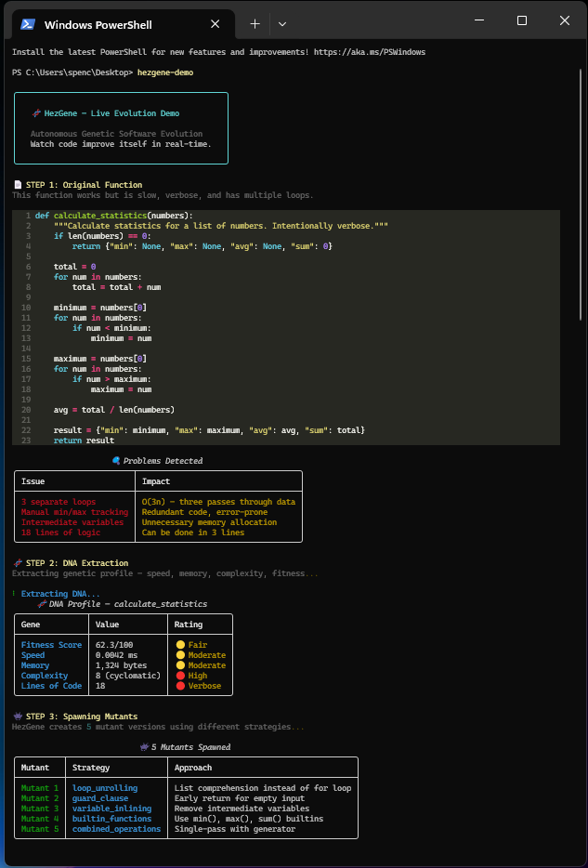The width and height of the screenshot is (588, 868).
Task: Click the Mutant 1 row label
Action: tap(39, 788)
